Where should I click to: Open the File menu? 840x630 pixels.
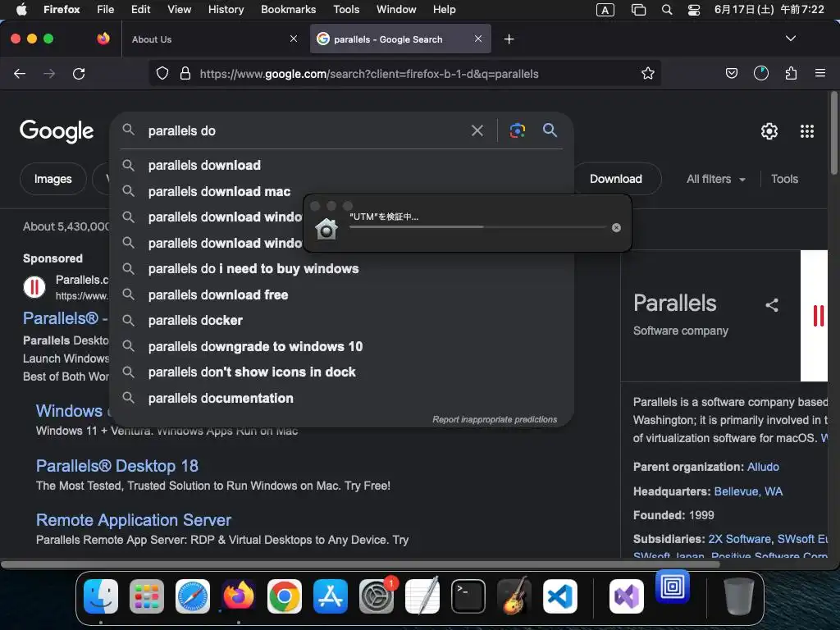pyautogui.click(x=106, y=10)
